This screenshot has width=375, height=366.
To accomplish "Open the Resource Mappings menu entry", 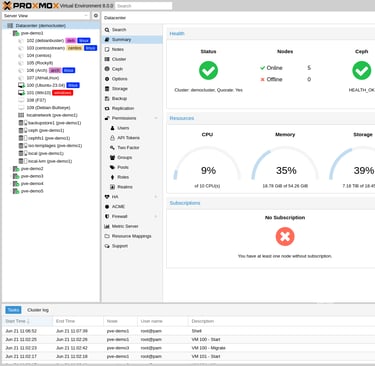I will click(x=132, y=236).
